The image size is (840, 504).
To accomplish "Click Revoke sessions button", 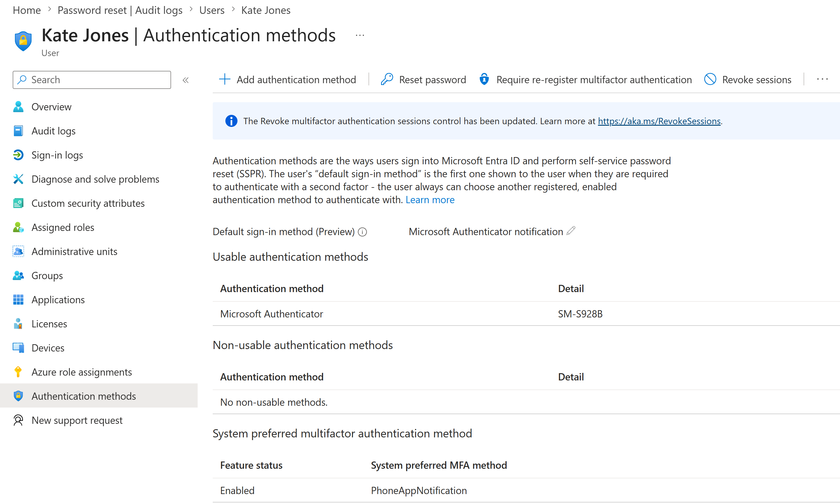I will [748, 80].
